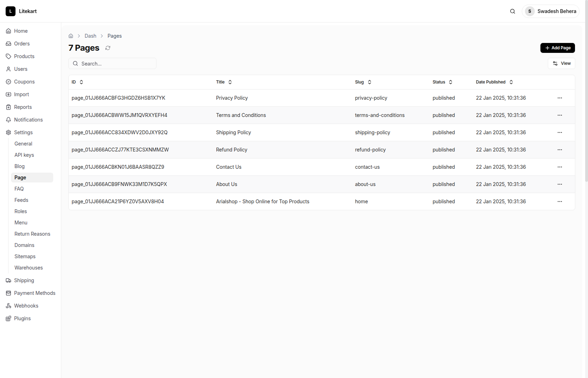The image size is (588, 378).
Task: Click ID page_01JJ666ACC834XDWV2D0JXY92Q
Action: point(119,132)
